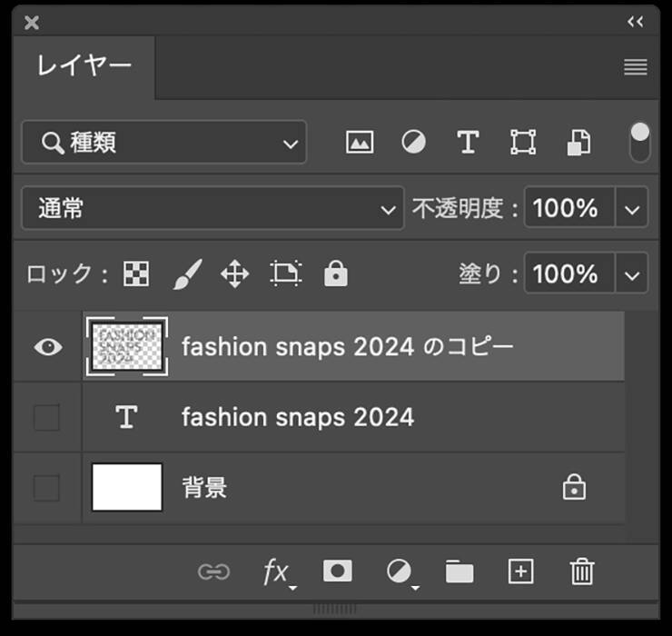This screenshot has width=672, height=636.
Task: Select the fashion snaps 2024 text layer name
Action: click(x=298, y=417)
